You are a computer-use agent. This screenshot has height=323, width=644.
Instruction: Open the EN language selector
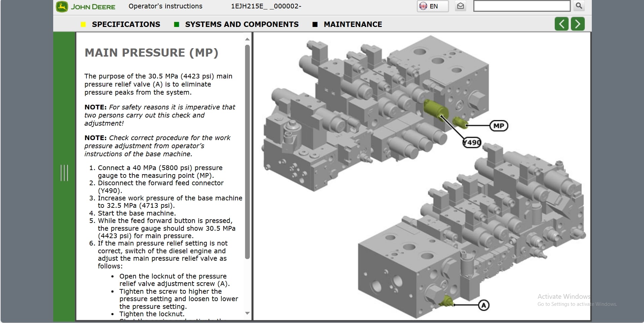[432, 6]
